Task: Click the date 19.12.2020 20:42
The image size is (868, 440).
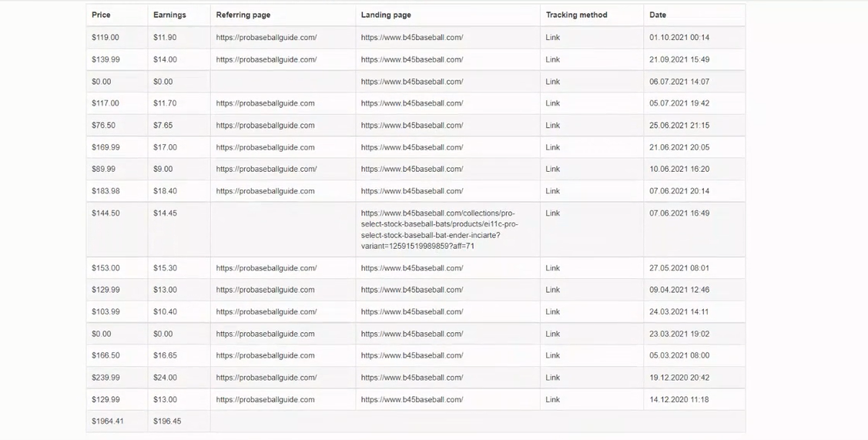Action: click(x=679, y=378)
